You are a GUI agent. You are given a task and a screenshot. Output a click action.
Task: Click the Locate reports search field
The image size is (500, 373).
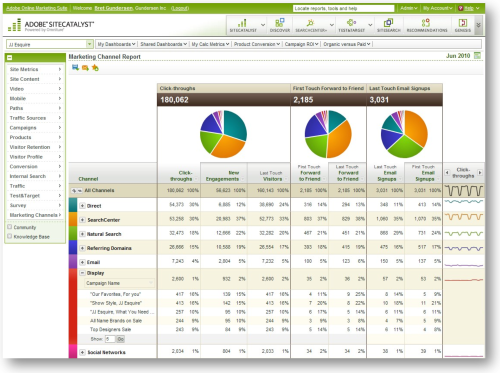344,8
